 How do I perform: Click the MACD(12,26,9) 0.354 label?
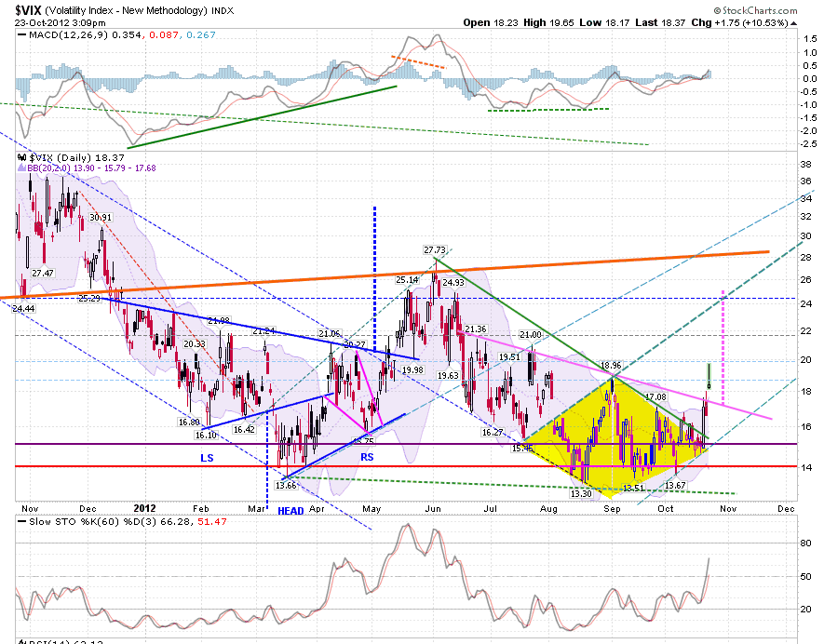coord(85,35)
